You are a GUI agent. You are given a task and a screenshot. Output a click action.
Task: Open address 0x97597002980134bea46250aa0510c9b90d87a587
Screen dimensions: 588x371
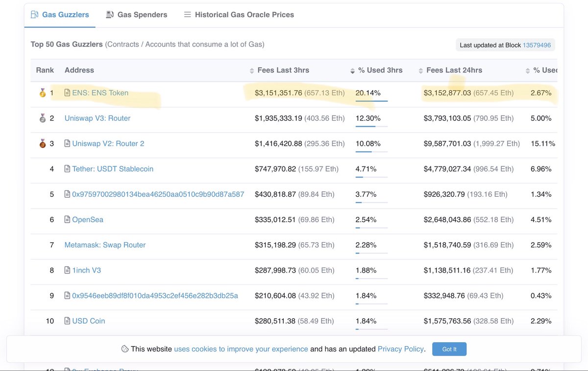coord(158,194)
